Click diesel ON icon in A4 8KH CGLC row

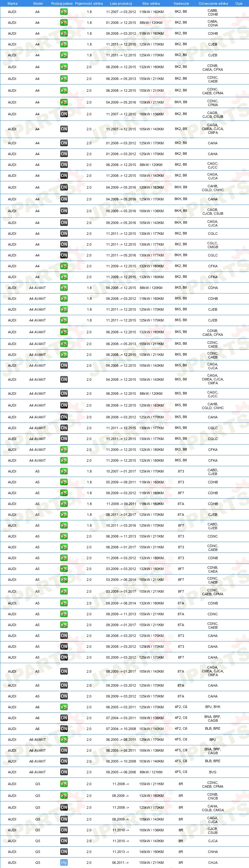[64, 255]
